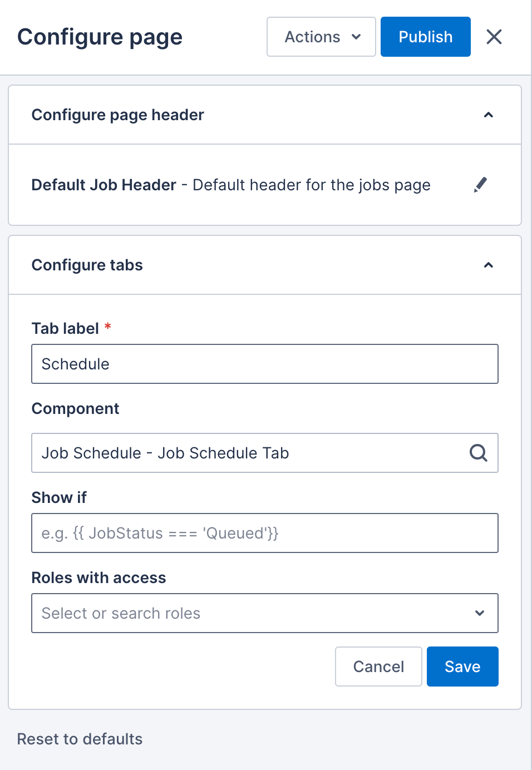
Task: Cancel editing the tab configuration
Action: [x=378, y=666]
